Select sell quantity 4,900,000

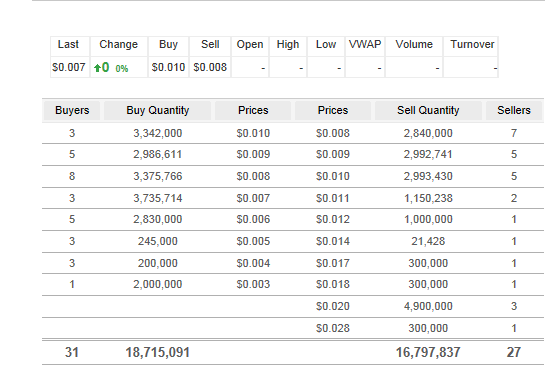tap(428, 307)
